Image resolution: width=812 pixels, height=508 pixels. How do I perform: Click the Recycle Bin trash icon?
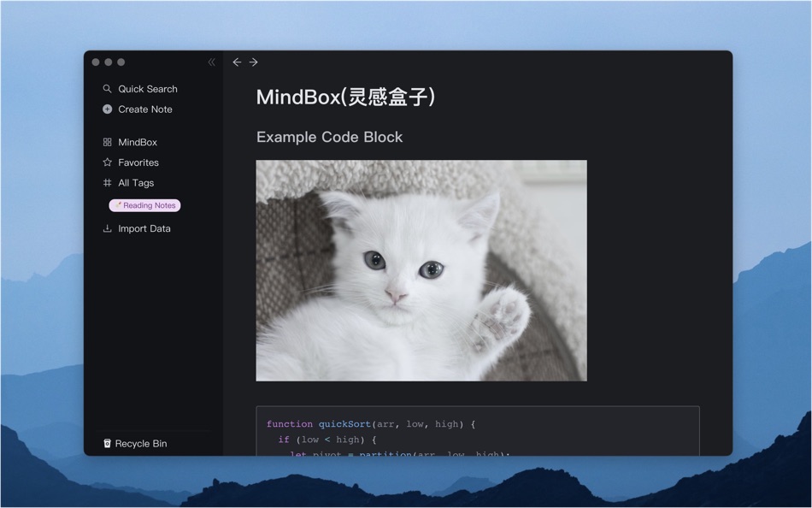[107, 443]
